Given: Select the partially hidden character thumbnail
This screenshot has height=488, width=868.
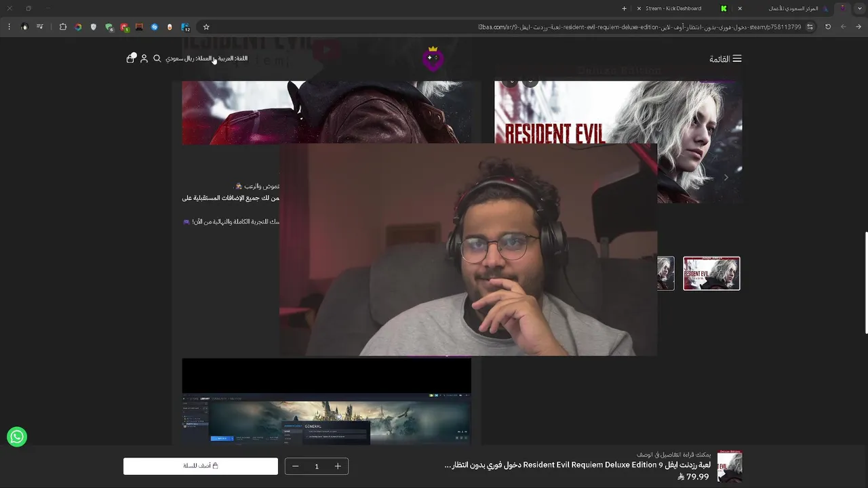Looking at the screenshot, I should (666, 273).
